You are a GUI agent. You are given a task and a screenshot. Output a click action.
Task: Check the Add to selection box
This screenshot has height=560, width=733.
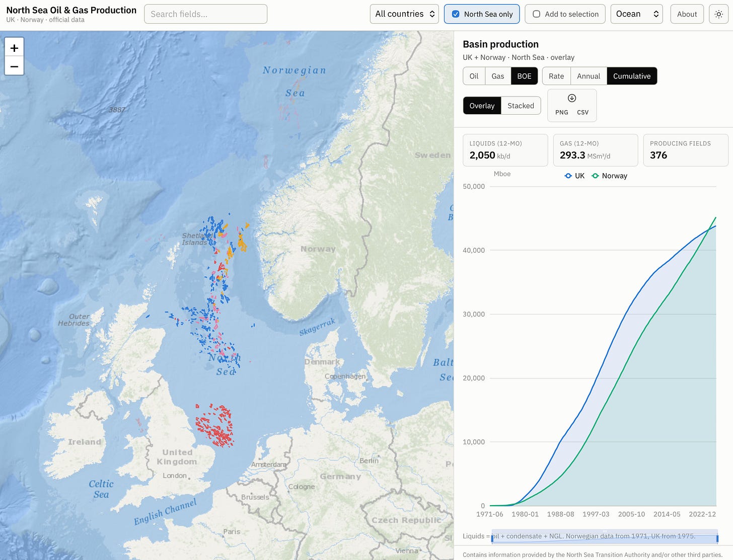pyautogui.click(x=537, y=14)
